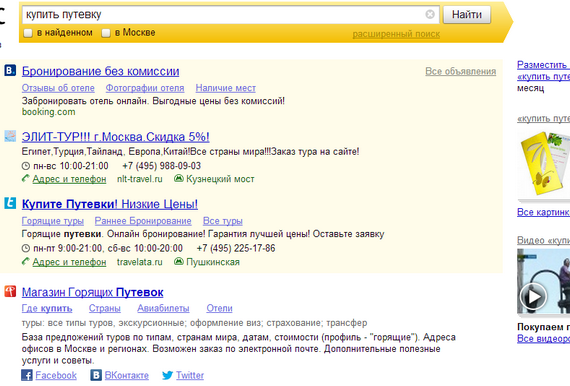Click the 'Пушкинская' metro label

(213, 262)
